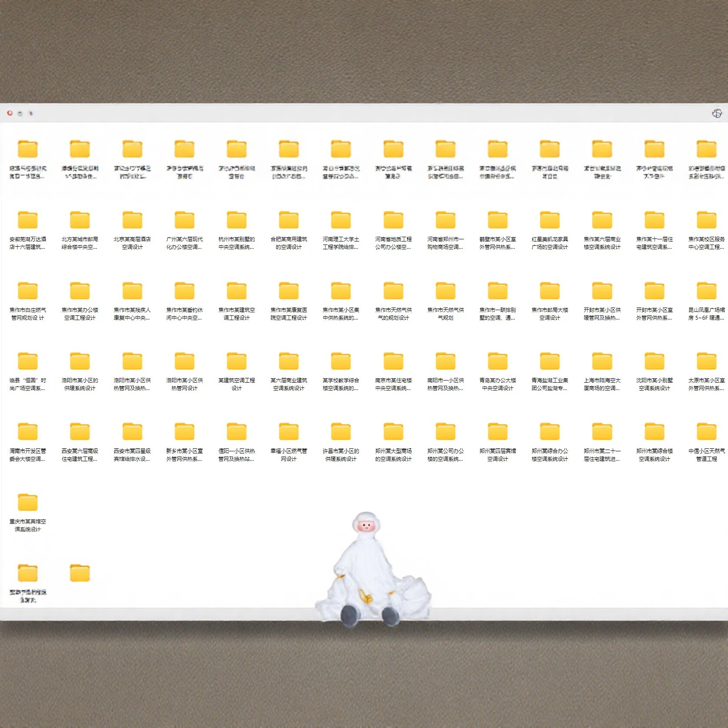
Task: Select folder 红星美凯龙家具广场的空调设计
Action: click(x=550, y=220)
